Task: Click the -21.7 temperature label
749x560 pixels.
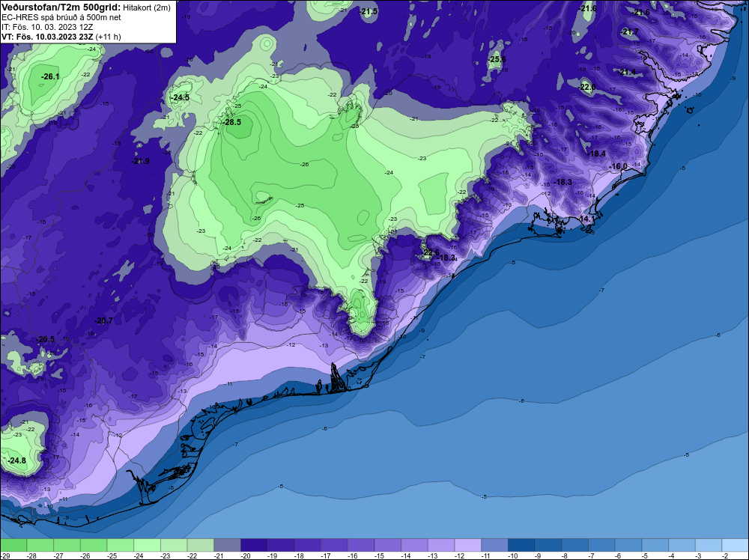Action: [x=629, y=32]
